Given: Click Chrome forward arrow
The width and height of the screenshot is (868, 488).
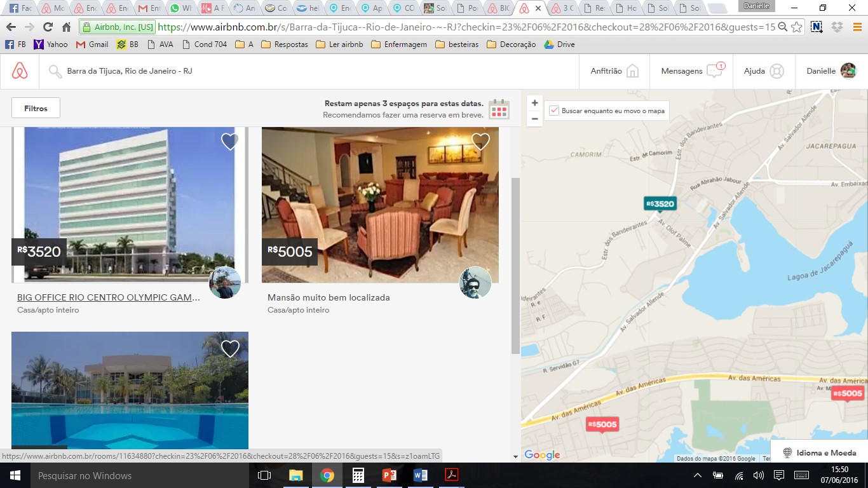Looking at the screenshot, I should 29,27.
